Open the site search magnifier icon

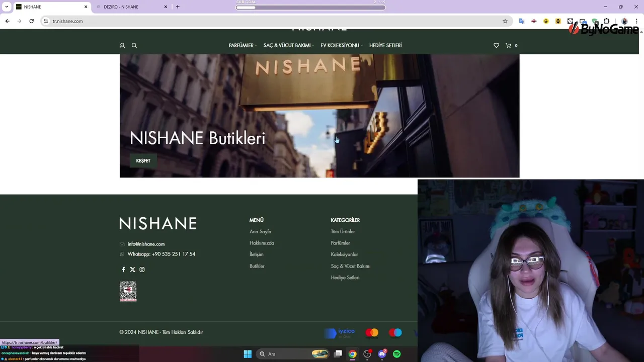134,45
